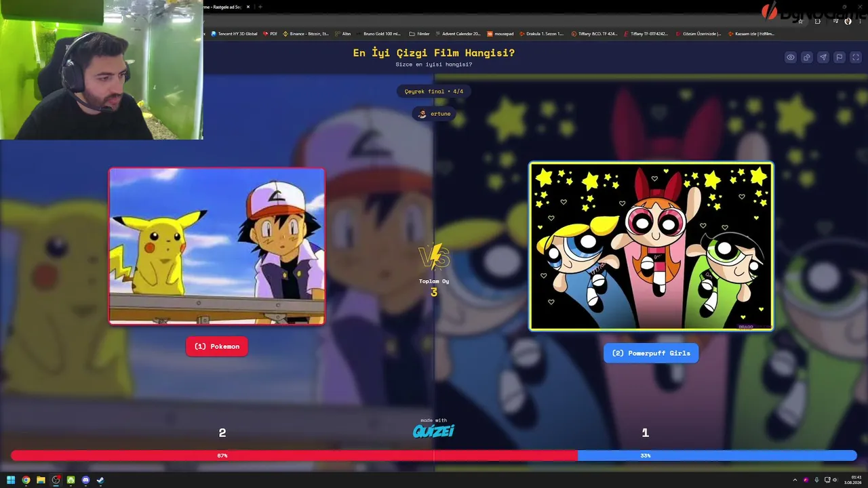Open Tencent HY 3D Global bookmark
Image resolution: width=868 pixels, height=488 pixels.
(x=235, y=33)
